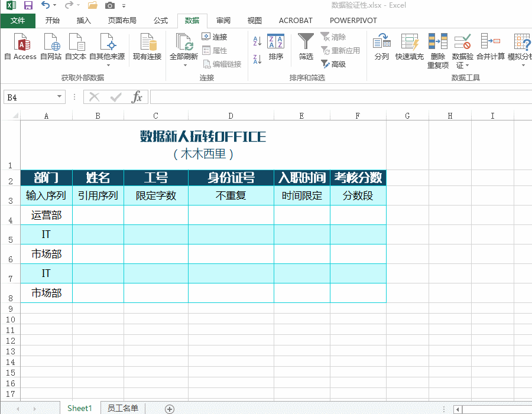Expand the Undo history dropdown arrow
The width and height of the screenshot is (532, 414).
pos(54,5)
